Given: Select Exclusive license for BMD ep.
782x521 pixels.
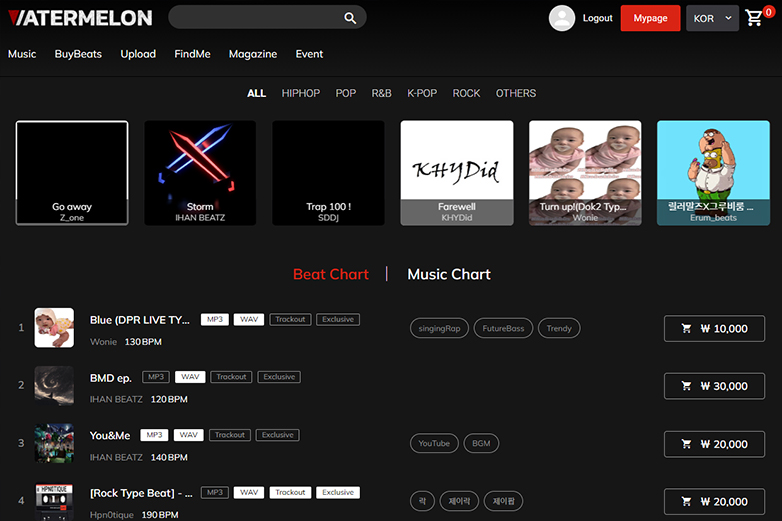Looking at the screenshot, I should (x=279, y=377).
